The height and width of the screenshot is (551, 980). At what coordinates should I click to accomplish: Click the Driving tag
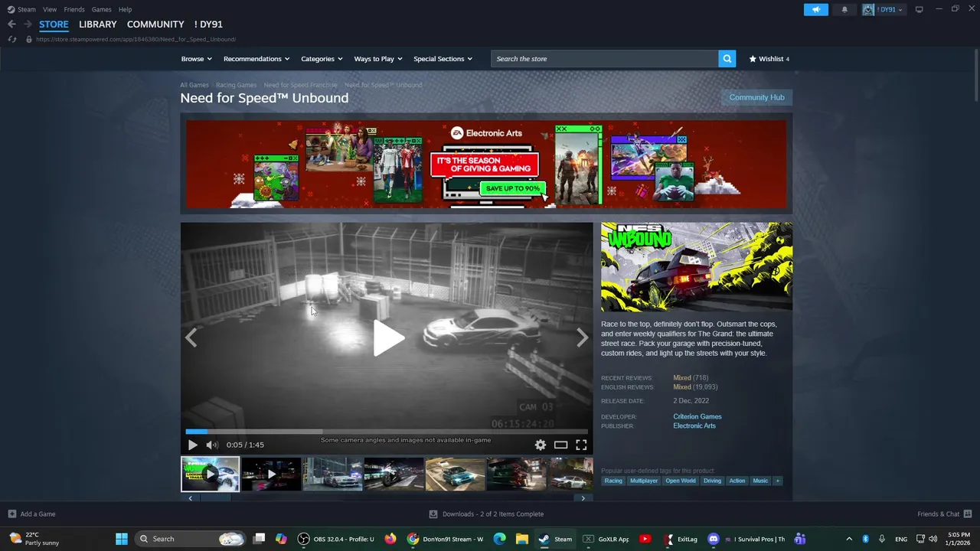712,481
